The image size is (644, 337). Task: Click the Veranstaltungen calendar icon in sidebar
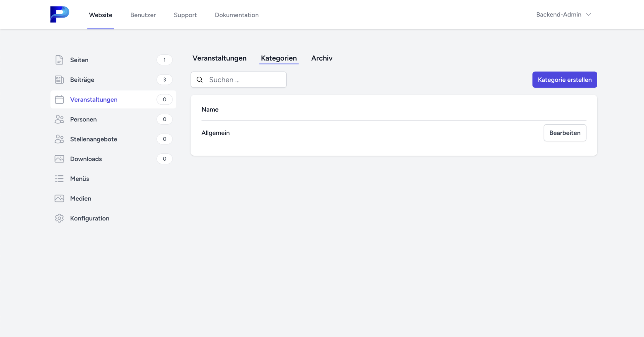[59, 100]
